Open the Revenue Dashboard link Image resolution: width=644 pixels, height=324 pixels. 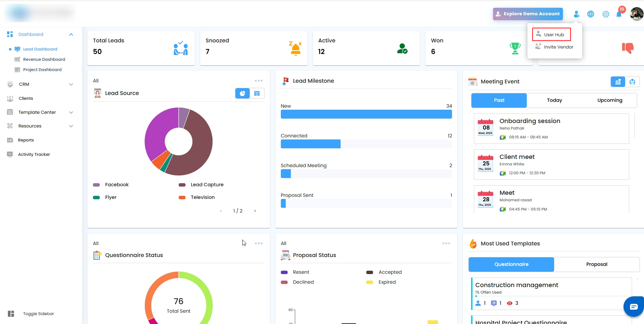(44, 59)
